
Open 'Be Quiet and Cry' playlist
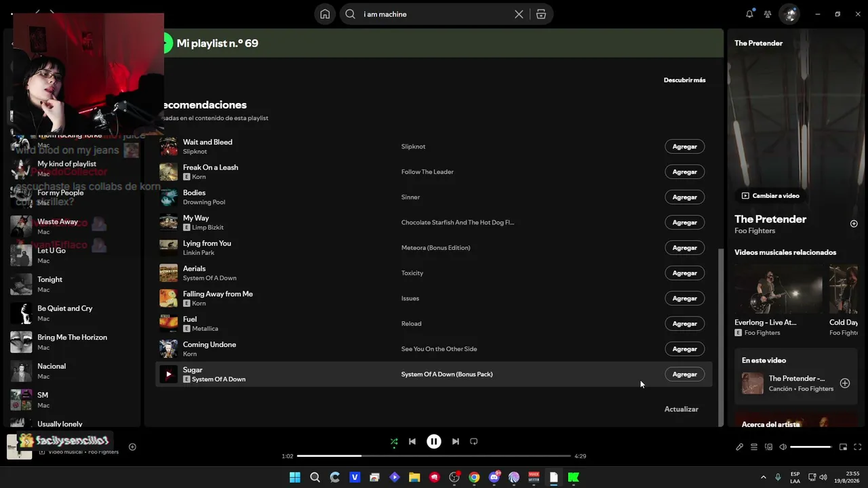pos(75,313)
